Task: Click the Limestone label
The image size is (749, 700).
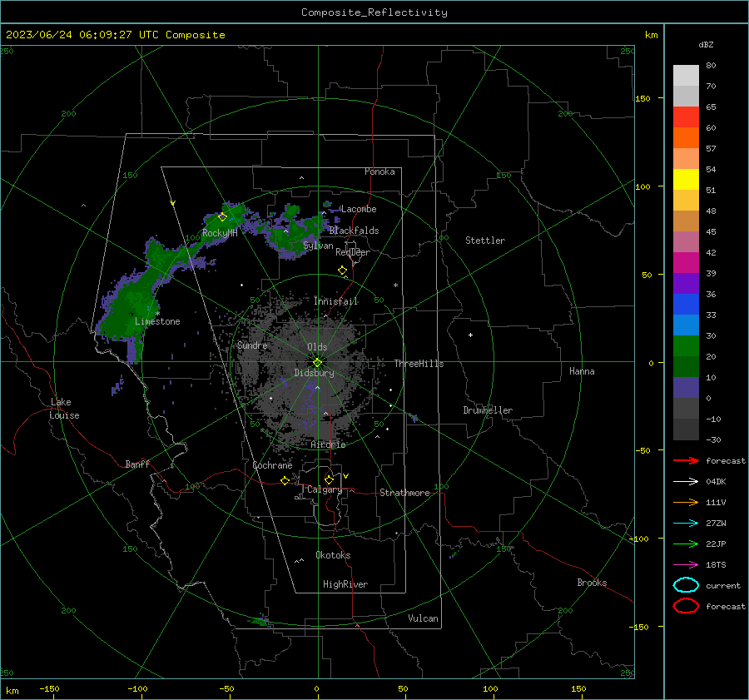Action: point(157,321)
